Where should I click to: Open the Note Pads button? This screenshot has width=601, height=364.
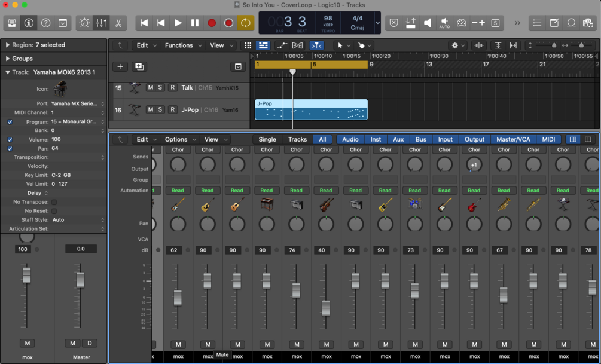click(554, 23)
